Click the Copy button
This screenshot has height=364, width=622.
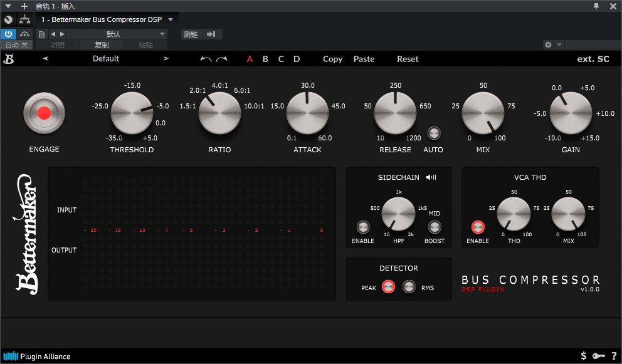(332, 59)
